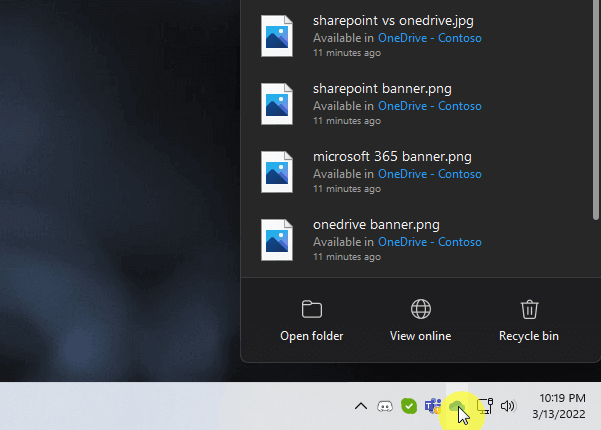
Task: Select the onedrive banner.png file name
Action: (x=376, y=225)
